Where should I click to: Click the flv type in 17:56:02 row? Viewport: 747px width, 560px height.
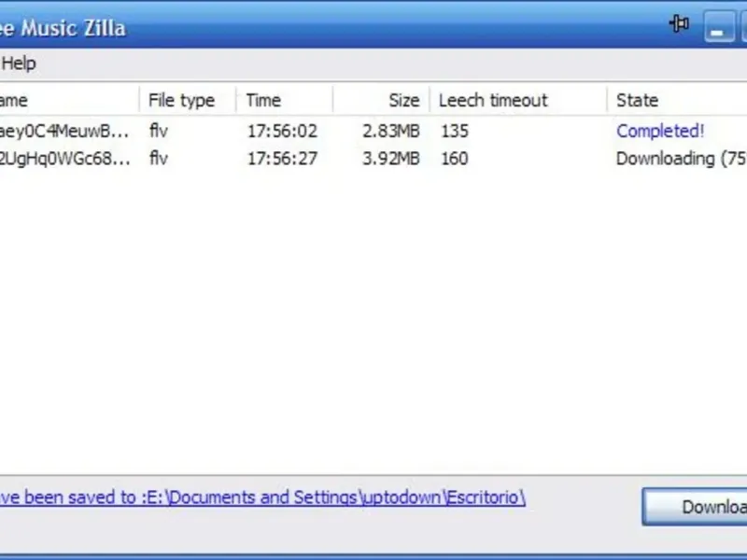(x=159, y=131)
